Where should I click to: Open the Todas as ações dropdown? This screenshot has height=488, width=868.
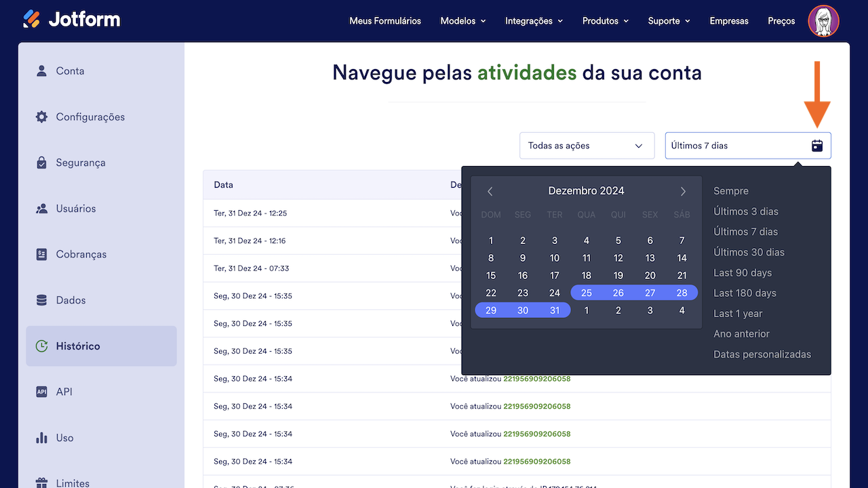click(587, 146)
